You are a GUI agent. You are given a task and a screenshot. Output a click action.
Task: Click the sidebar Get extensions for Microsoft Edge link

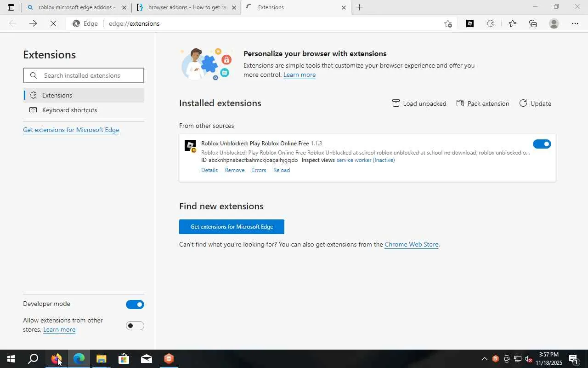point(71,130)
